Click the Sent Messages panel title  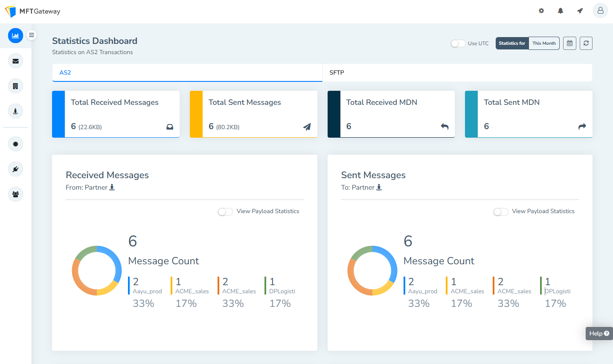pyautogui.click(x=373, y=175)
